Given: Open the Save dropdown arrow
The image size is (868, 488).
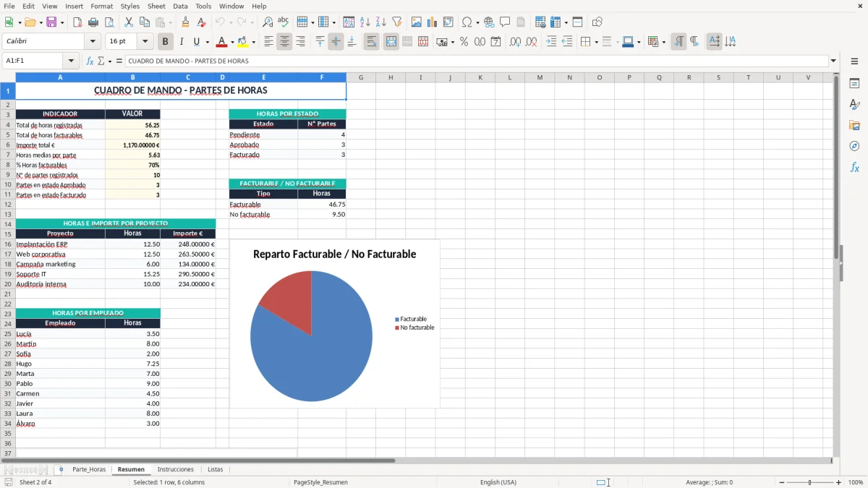Looking at the screenshot, I should click(x=61, y=22).
